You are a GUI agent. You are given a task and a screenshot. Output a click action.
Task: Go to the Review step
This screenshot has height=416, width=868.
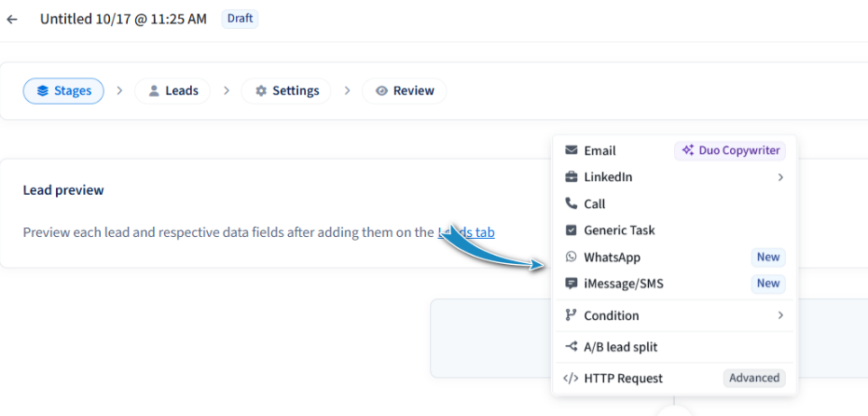(404, 90)
